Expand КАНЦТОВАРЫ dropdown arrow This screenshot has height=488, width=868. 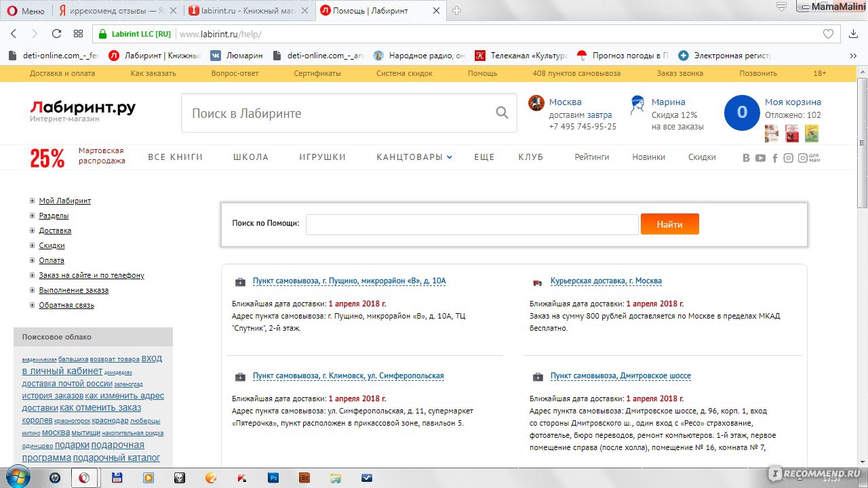point(450,157)
